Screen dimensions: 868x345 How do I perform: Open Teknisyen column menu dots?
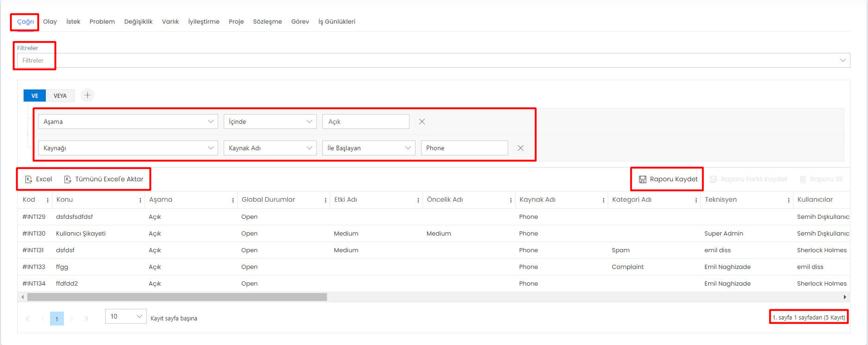[x=789, y=200]
